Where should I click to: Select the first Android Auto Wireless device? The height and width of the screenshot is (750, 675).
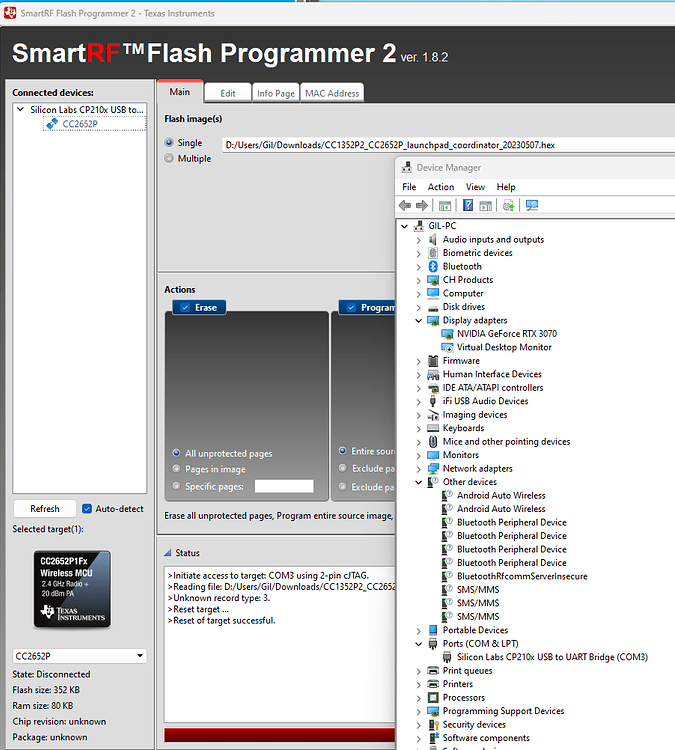coord(501,496)
